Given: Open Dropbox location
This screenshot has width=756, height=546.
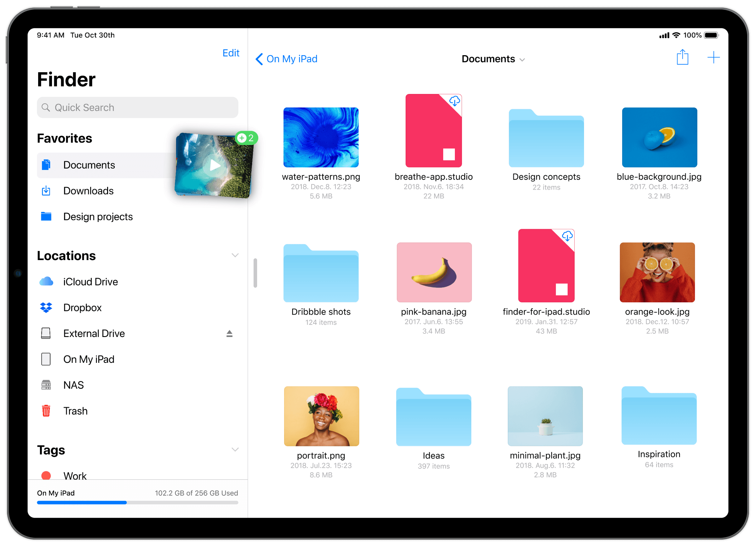Looking at the screenshot, I should (137, 308).
